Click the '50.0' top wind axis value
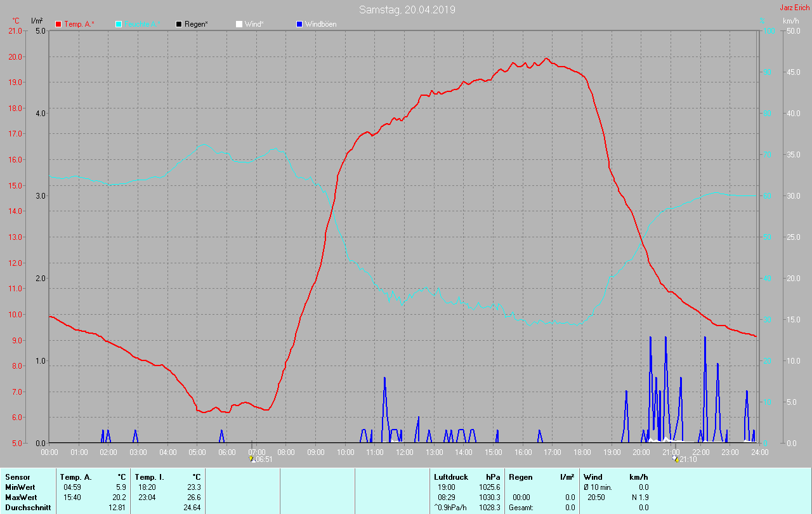This screenshot has width=812, height=514. pyautogui.click(x=792, y=30)
